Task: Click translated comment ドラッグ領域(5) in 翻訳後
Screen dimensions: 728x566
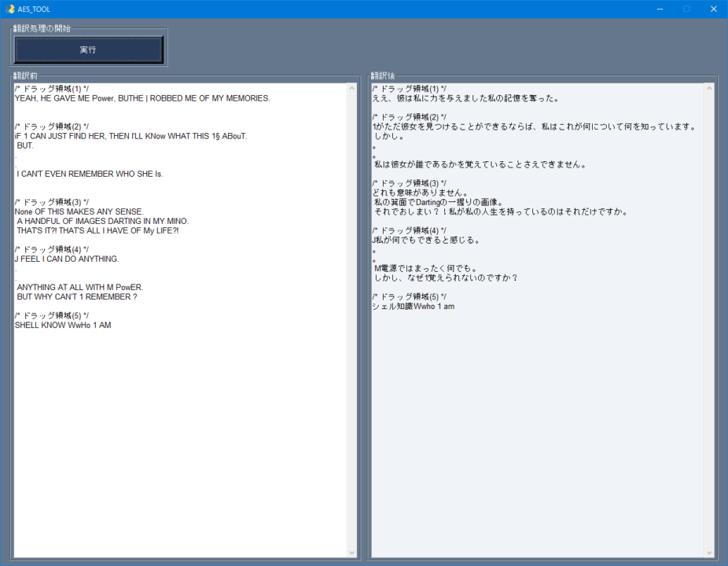Action: click(x=409, y=296)
